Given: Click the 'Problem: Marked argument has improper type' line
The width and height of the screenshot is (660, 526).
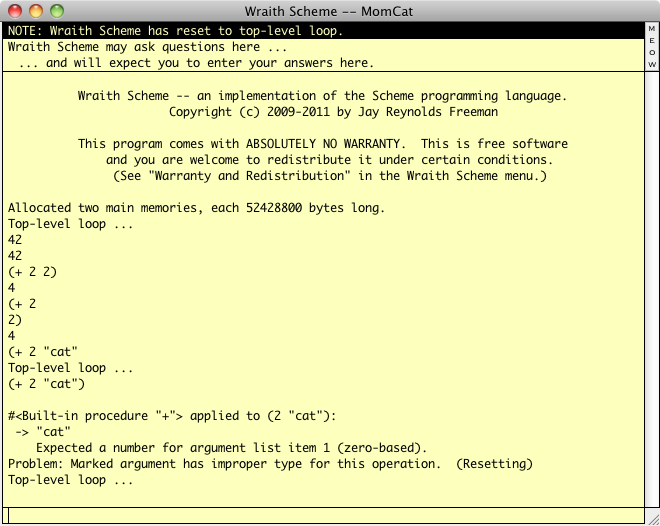Looking at the screenshot, I should click(x=270, y=464).
